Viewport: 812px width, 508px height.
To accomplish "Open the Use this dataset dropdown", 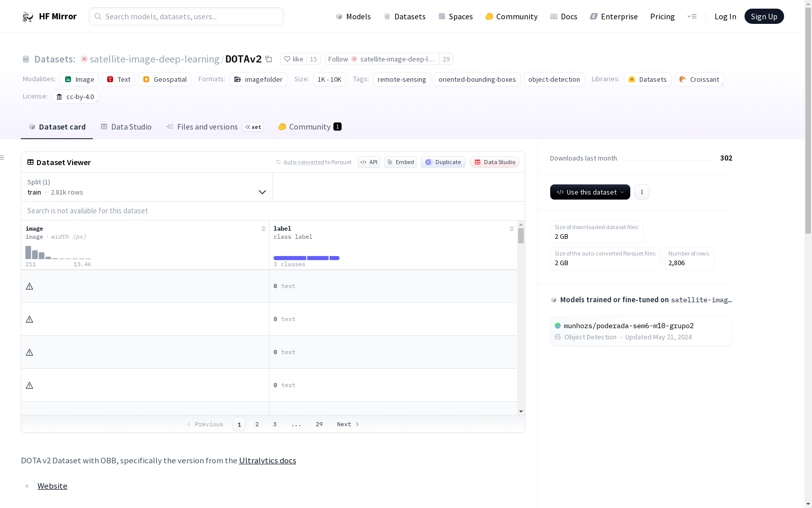I will pyautogui.click(x=590, y=192).
